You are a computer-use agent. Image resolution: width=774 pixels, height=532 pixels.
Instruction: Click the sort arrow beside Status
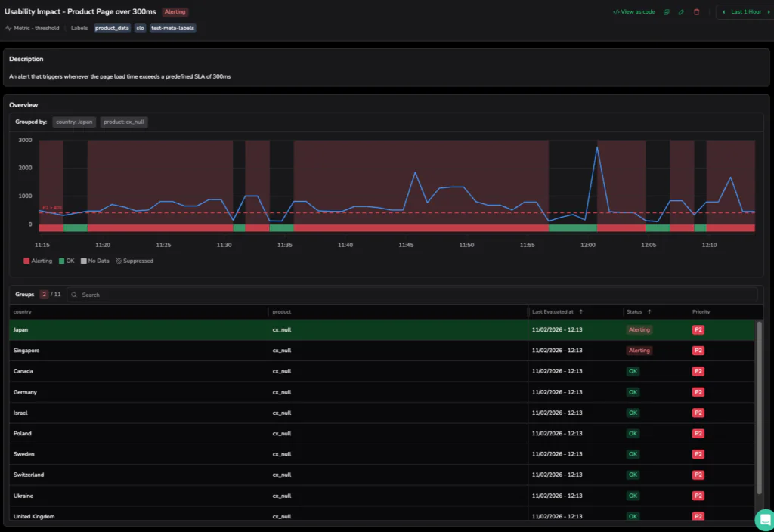[x=649, y=311]
